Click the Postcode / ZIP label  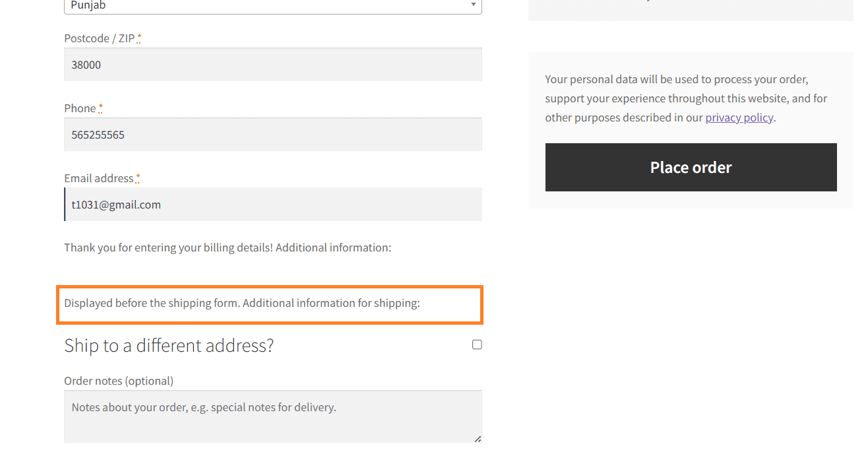pos(100,38)
